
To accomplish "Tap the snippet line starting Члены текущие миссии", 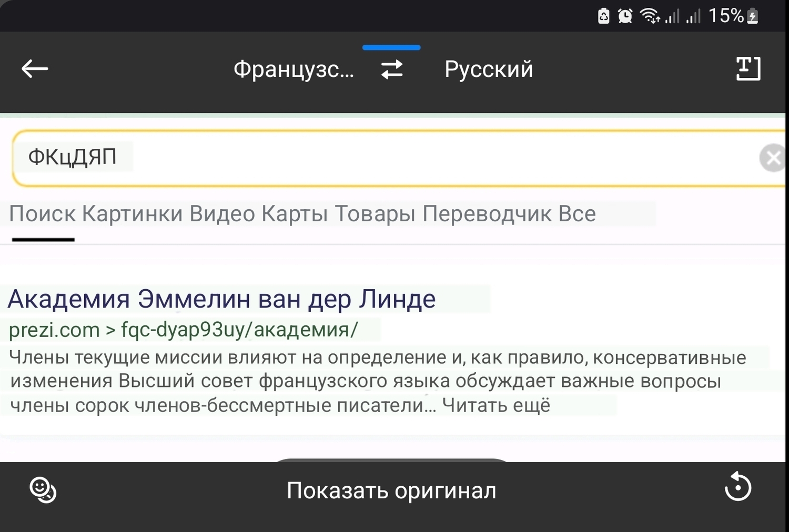I will (378, 357).
